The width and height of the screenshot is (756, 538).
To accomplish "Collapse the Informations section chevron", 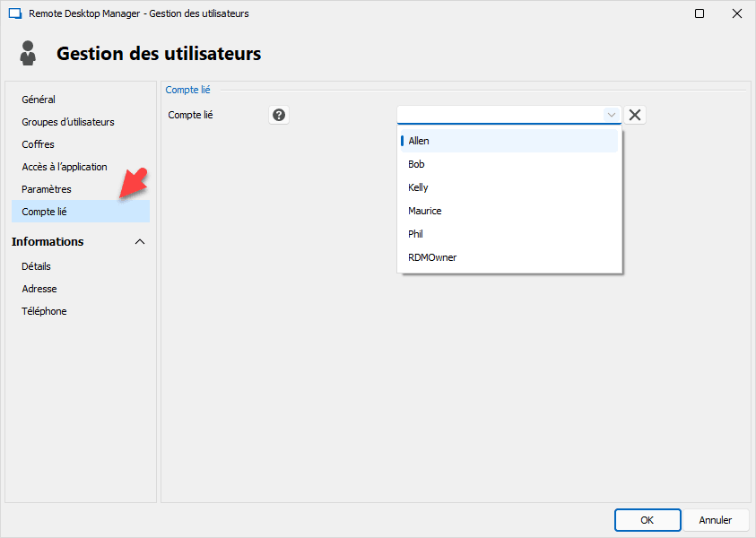I will click(140, 242).
